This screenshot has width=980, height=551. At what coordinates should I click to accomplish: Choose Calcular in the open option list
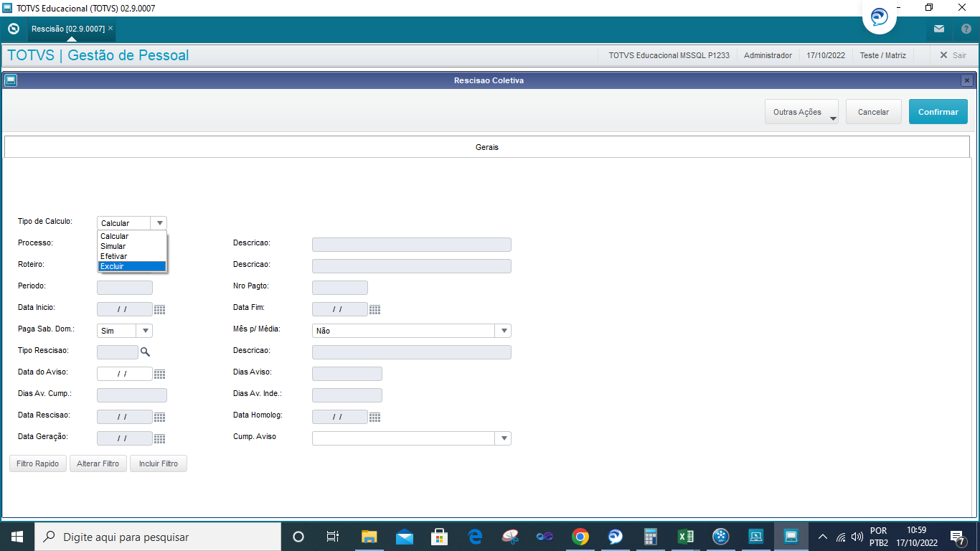coord(132,236)
